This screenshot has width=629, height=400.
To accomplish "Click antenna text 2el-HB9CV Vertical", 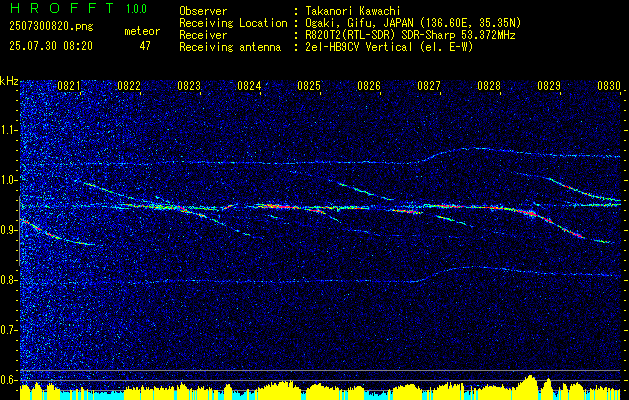I will [358, 47].
